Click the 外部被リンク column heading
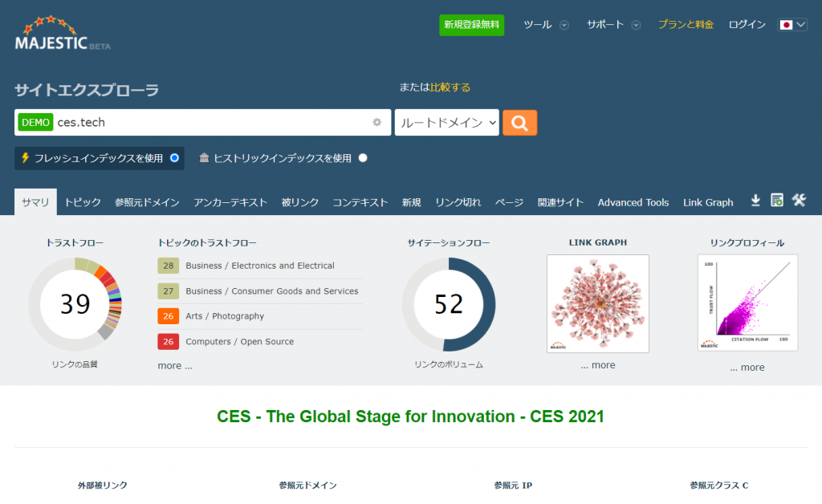Screen dimensions: 822x504 [x=103, y=485]
